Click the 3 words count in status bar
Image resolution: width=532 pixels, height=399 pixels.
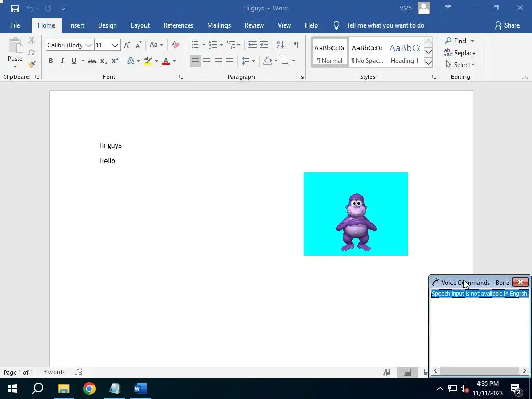(x=54, y=372)
